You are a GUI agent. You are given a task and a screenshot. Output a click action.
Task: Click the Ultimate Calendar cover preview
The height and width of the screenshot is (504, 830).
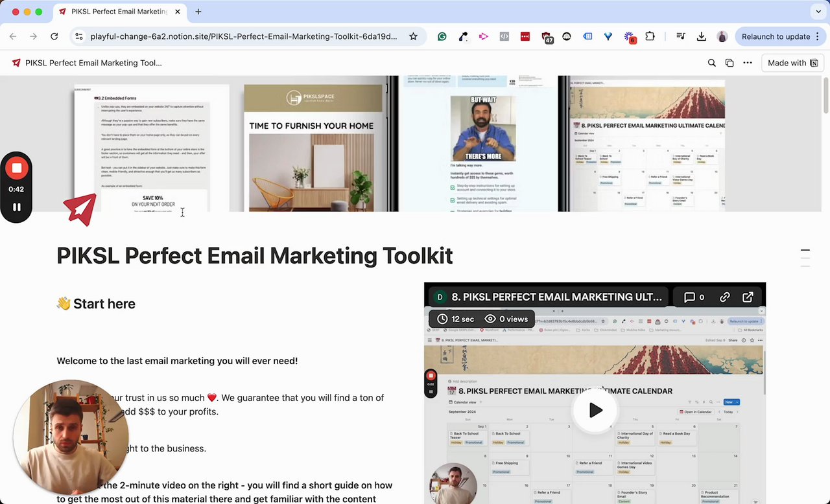tap(647, 144)
